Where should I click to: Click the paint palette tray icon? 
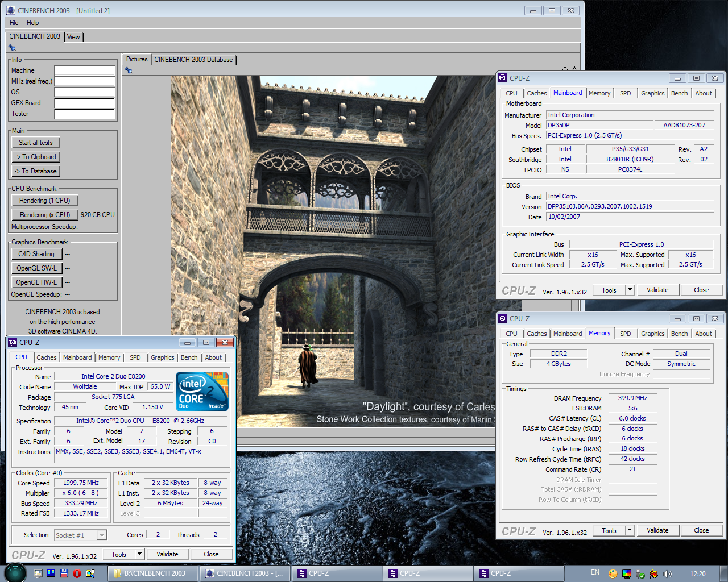[613, 573]
